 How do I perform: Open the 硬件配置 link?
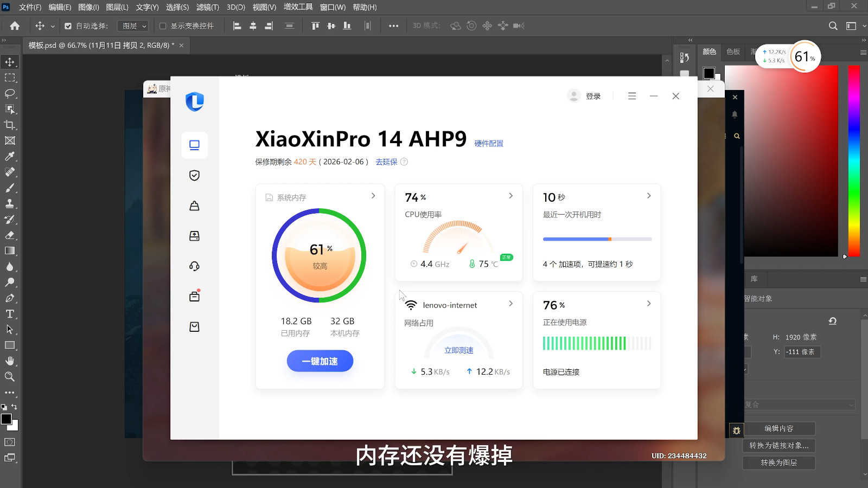(x=489, y=144)
